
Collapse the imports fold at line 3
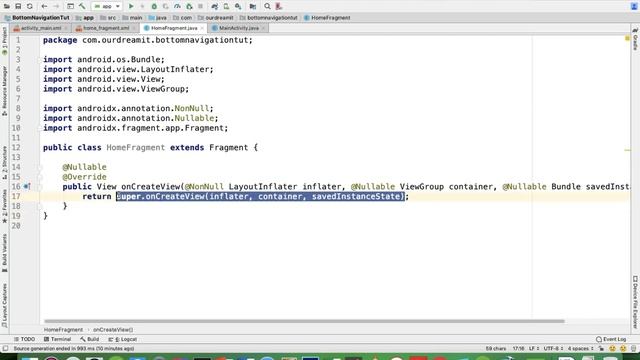(40, 60)
